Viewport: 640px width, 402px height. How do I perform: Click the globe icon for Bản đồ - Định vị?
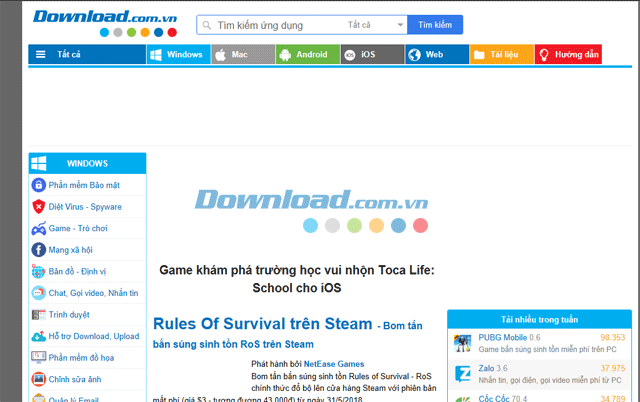point(38,271)
